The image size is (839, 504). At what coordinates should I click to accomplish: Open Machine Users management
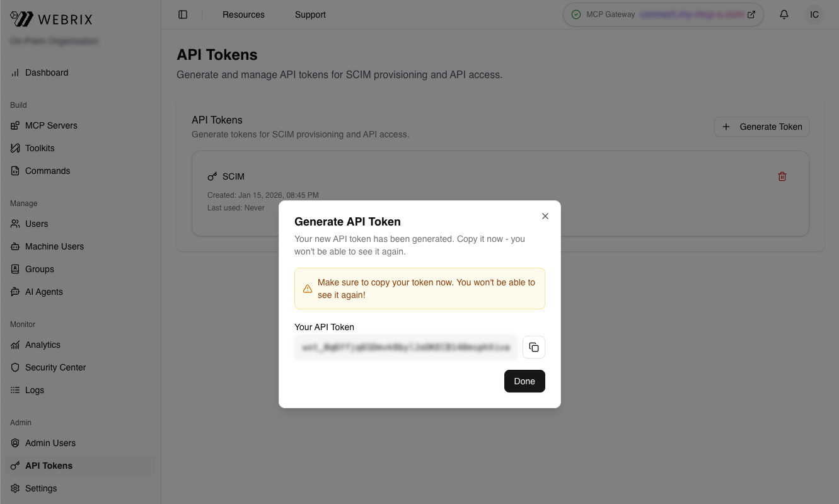[x=55, y=246]
